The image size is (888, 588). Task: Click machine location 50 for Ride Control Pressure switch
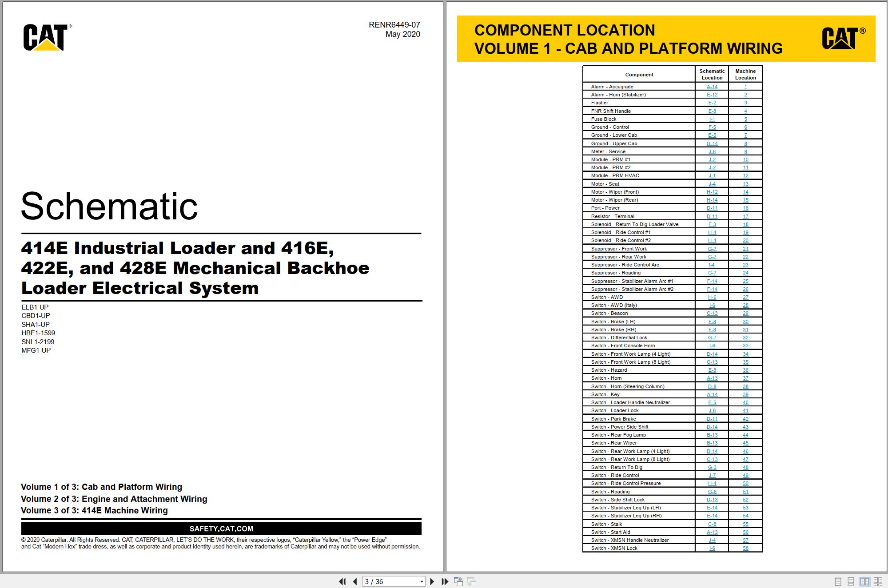(x=745, y=483)
